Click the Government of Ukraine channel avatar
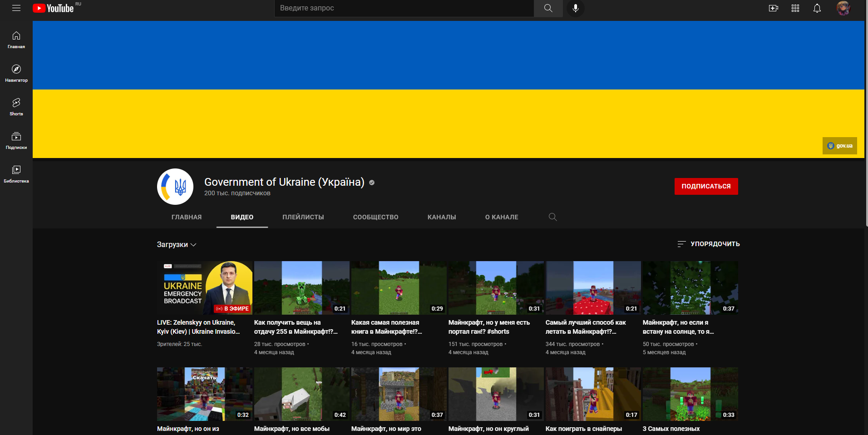 175,187
